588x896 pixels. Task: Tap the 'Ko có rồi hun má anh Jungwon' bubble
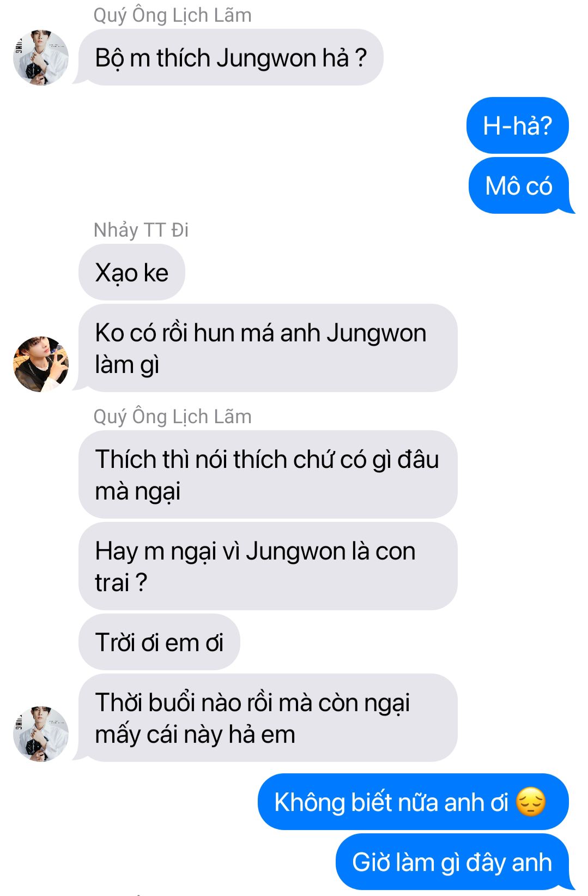click(268, 348)
